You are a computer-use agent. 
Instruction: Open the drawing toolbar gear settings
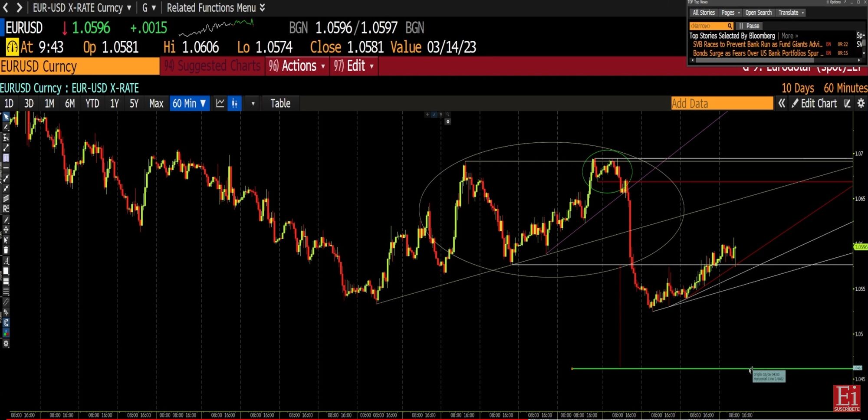[x=6, y=344]
